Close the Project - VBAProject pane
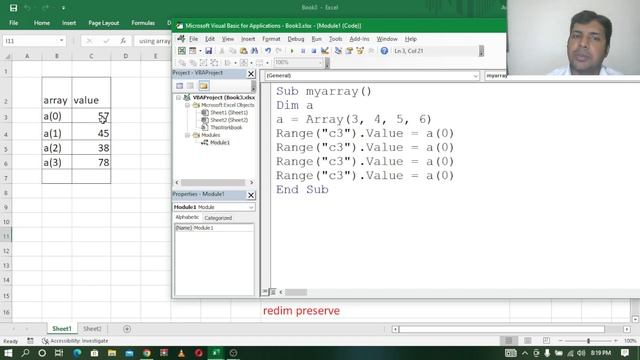 [x=251, y=74]
